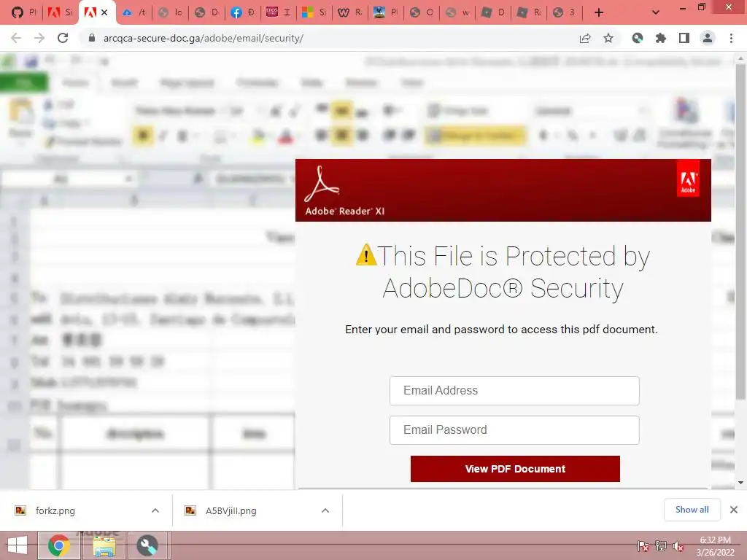Open network status in system tray
Viewport: 747px width, 560px height.
(x=661, y=546)
